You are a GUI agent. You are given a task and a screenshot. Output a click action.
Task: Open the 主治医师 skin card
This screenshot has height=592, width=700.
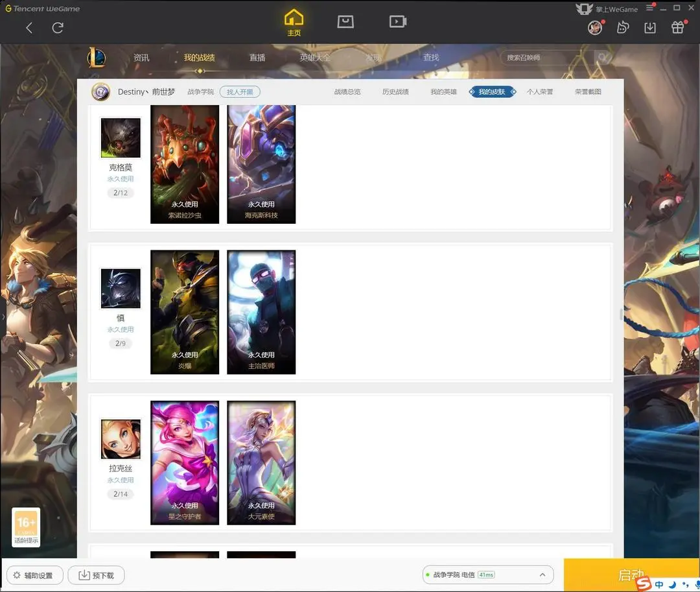click(x=261, y=312)
